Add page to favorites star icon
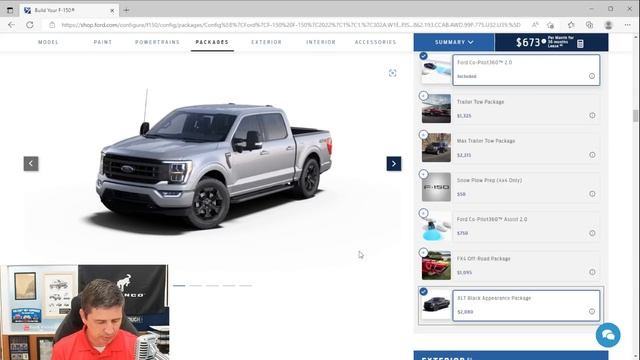This screenshot has height=360, width=640. 551,25
